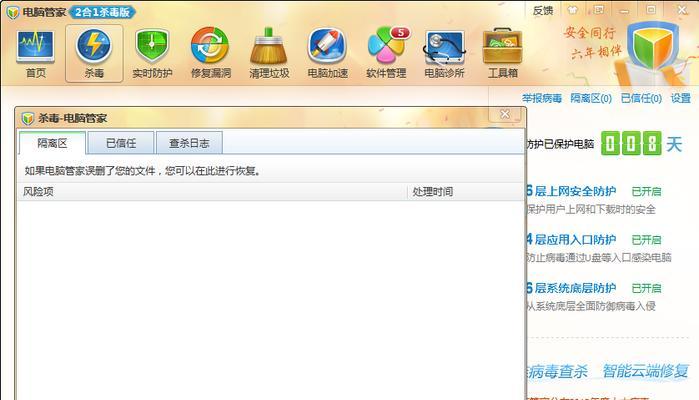The image size is (699, 400).
Task: Click the 智能云端修复 text
Action: coord(645,371)
